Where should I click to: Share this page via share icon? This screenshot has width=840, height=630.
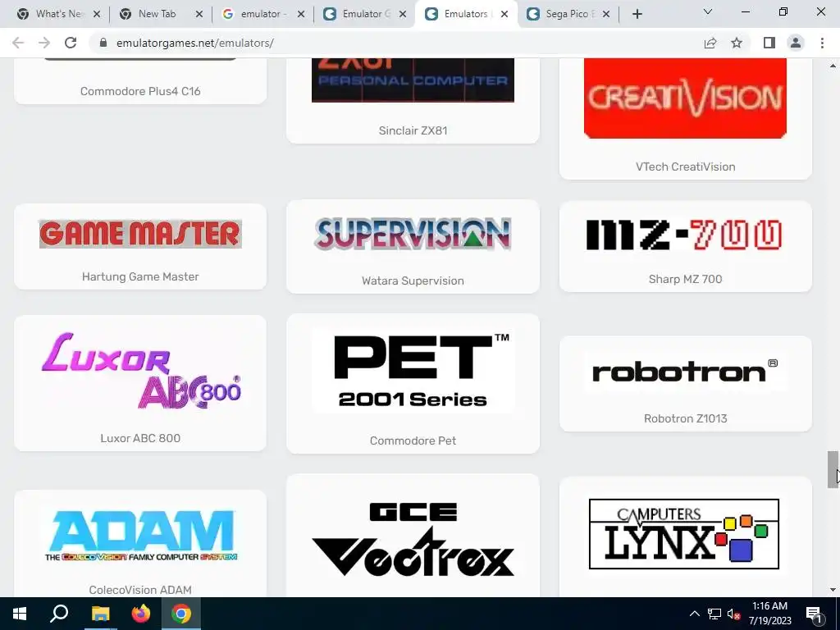[x=710, y=43]
